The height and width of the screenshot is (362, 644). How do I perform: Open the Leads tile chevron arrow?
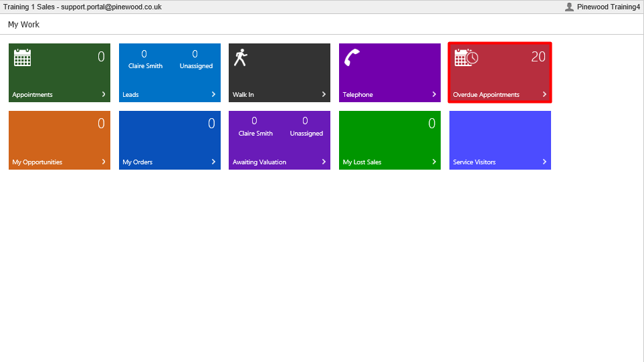point(213,94)
